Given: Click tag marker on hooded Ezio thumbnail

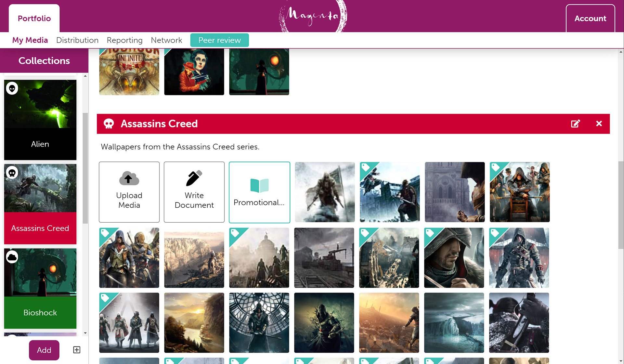Looking at the screenshot, I should [430, 233].
